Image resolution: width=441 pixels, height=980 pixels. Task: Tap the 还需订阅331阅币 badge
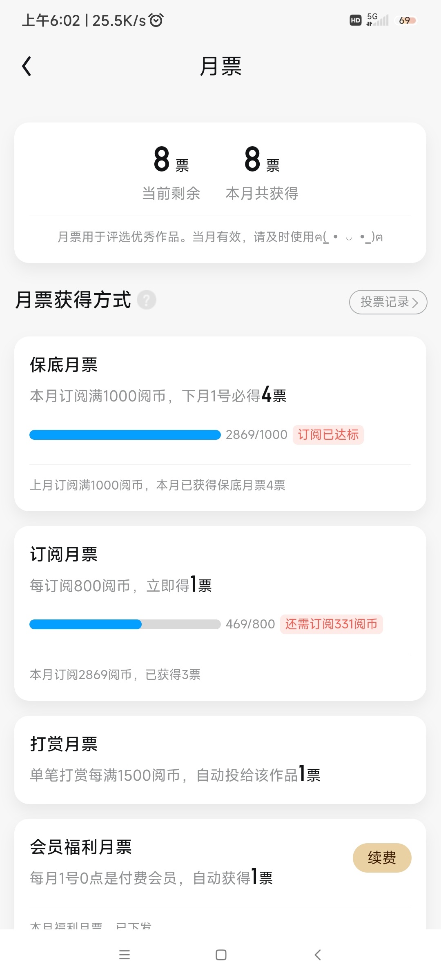tap(331, 624)
